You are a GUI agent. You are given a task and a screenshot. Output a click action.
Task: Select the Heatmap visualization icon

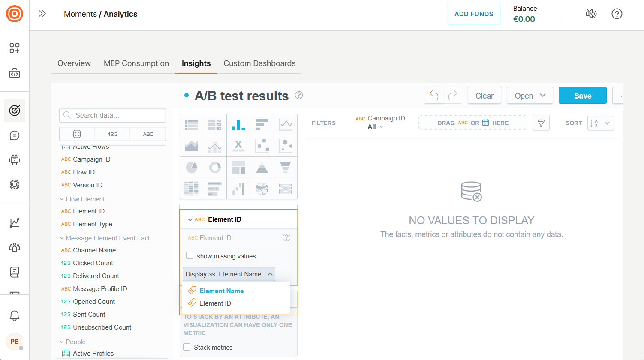[x=191, y=188]
